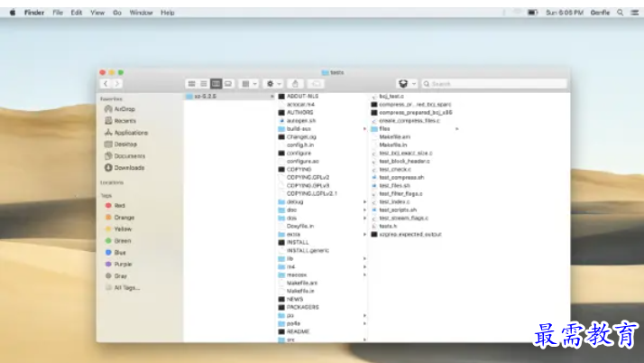Open the Dropbox toolbar dropdown
The width and height of the screenshot is (644, 363).
coord(407,84)
